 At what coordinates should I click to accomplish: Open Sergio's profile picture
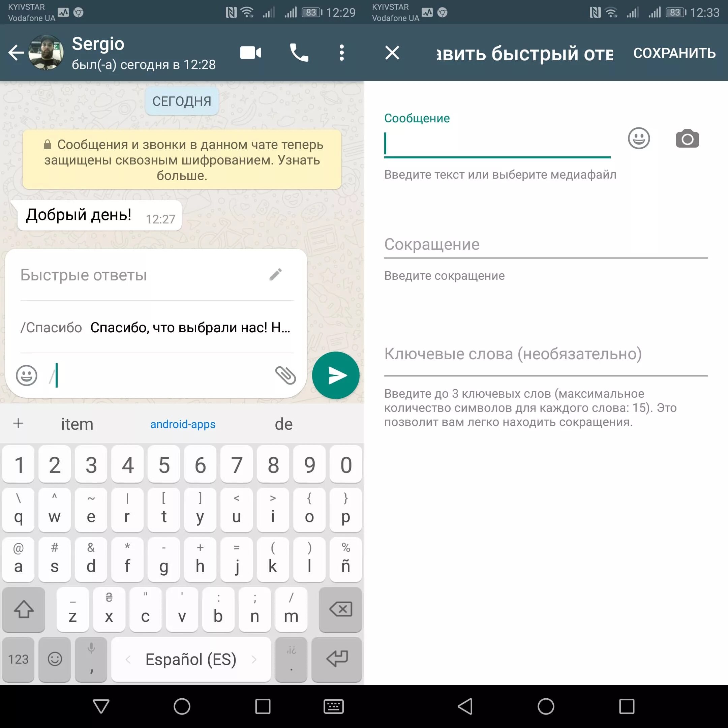tap(46, 52)
